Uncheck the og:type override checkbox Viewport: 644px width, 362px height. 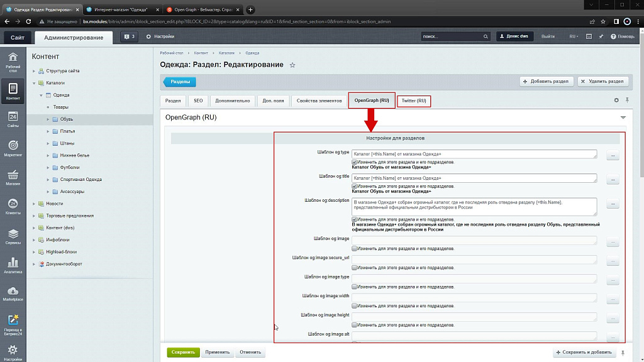tap(355, 162)
